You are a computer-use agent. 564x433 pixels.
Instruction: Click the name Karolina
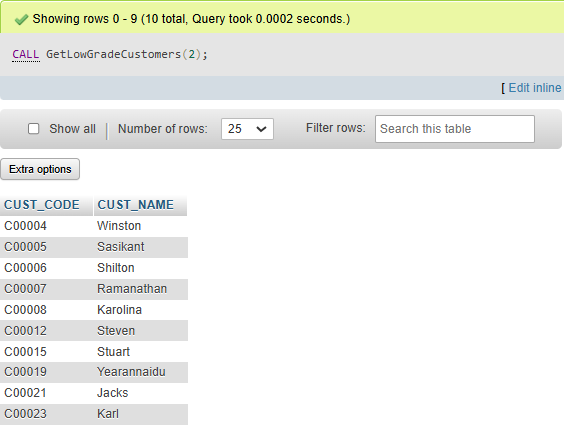click(119, 310)
